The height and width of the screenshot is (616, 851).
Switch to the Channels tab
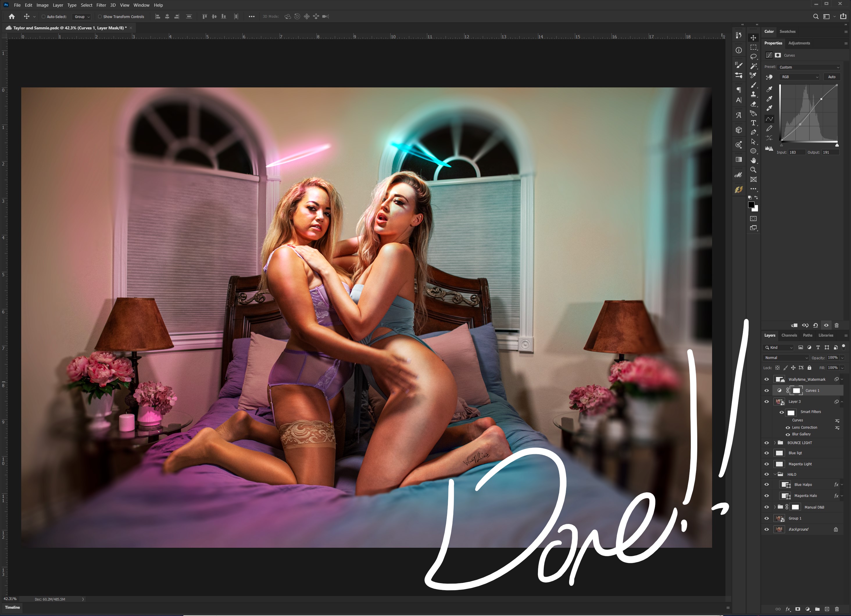789,335
